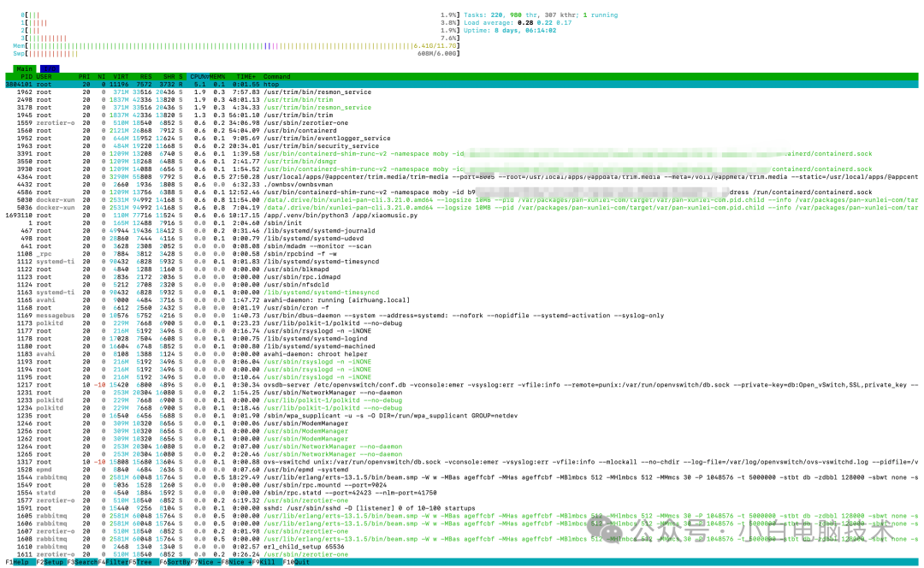Select process 1560 /usr/bin/containerd
Image resolution: width=924 pixels, height=568 pixels.
coord(462,131)
